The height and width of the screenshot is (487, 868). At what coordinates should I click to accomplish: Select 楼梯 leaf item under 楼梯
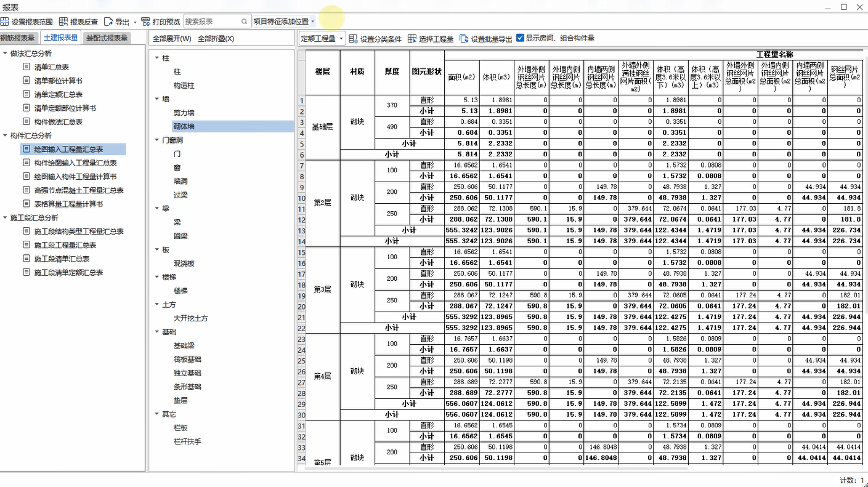(x=180, y=291)
